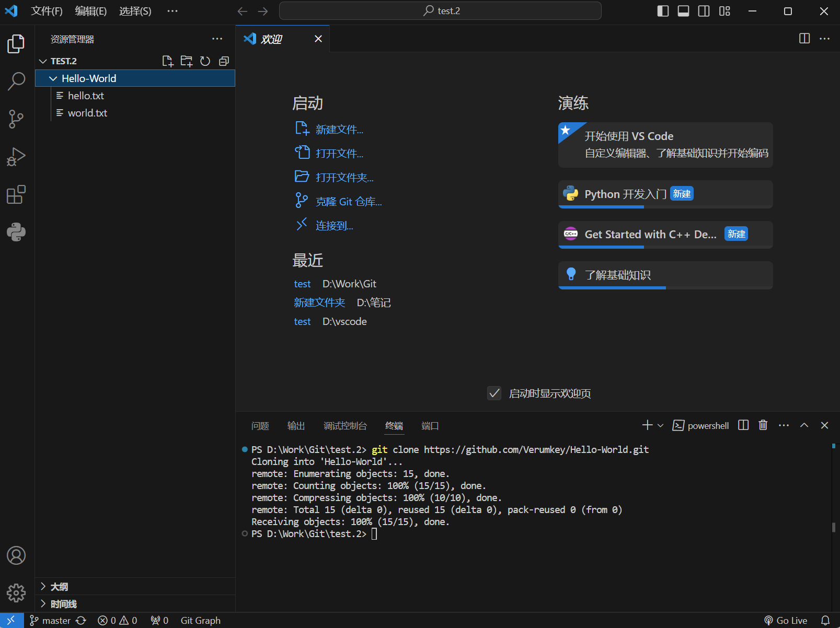Open Source Control view in activity bar

[x=16, y=119]
